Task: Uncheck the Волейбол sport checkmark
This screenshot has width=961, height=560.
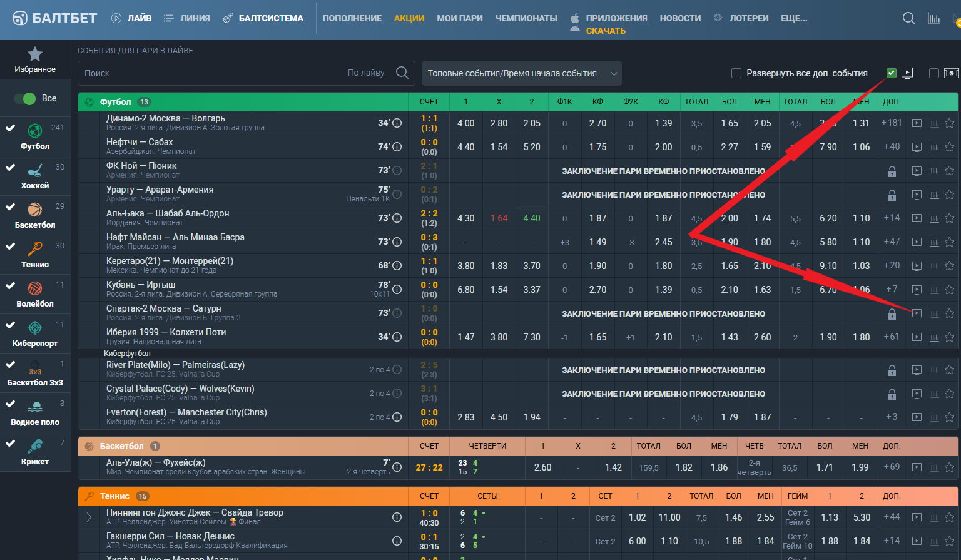Action: point(10,285)
